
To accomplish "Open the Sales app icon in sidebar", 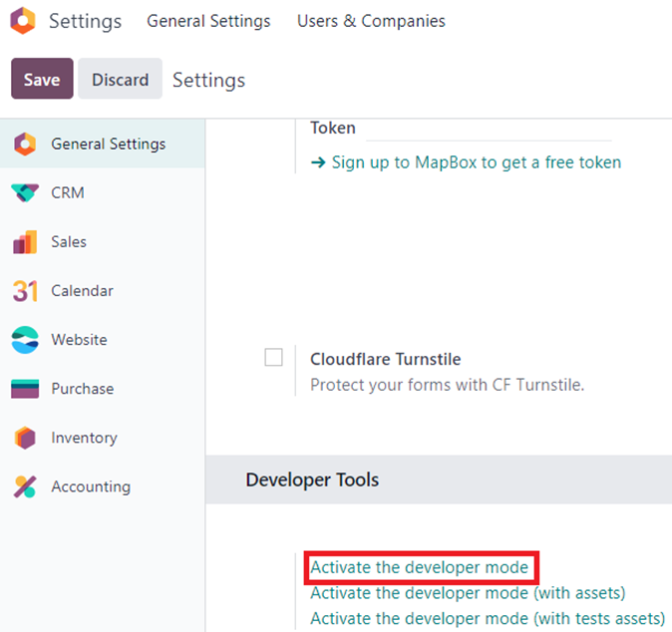I will point(25,241).
